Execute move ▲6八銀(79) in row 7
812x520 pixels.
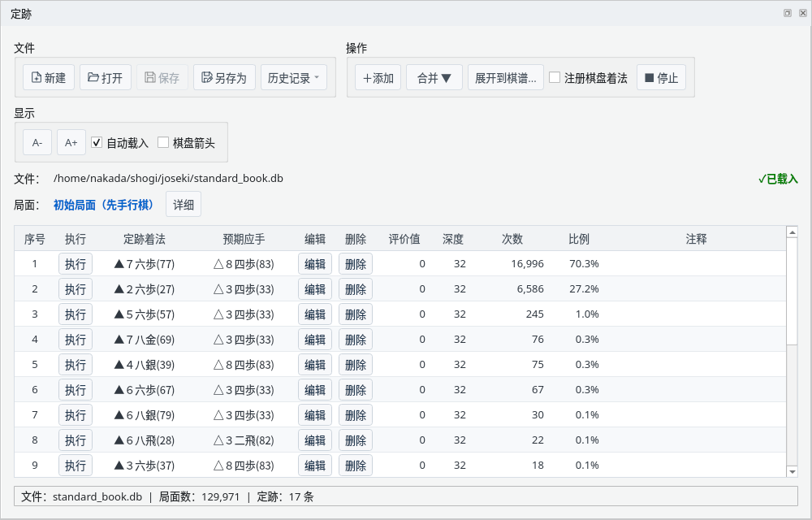tap(76, 415)
